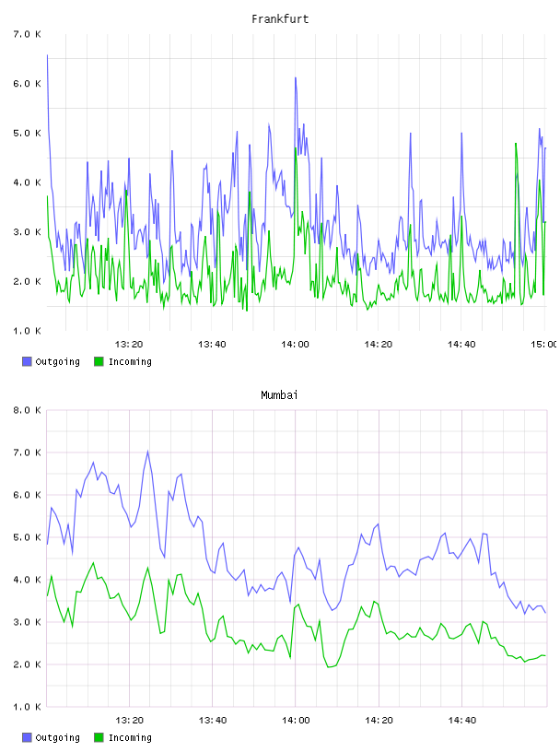Click the 14:00 time label in Frankfurt chart
This screenshot has height=752, width=560.
point(296,345)
